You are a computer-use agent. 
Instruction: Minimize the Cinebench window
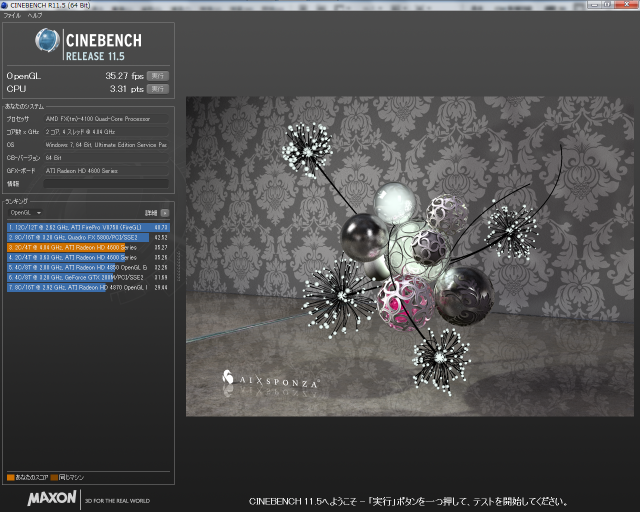click(x=594, y=4)
